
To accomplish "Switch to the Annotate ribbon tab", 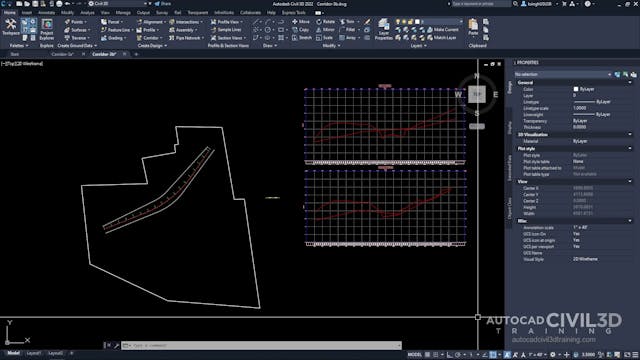I will click(46, 13).
